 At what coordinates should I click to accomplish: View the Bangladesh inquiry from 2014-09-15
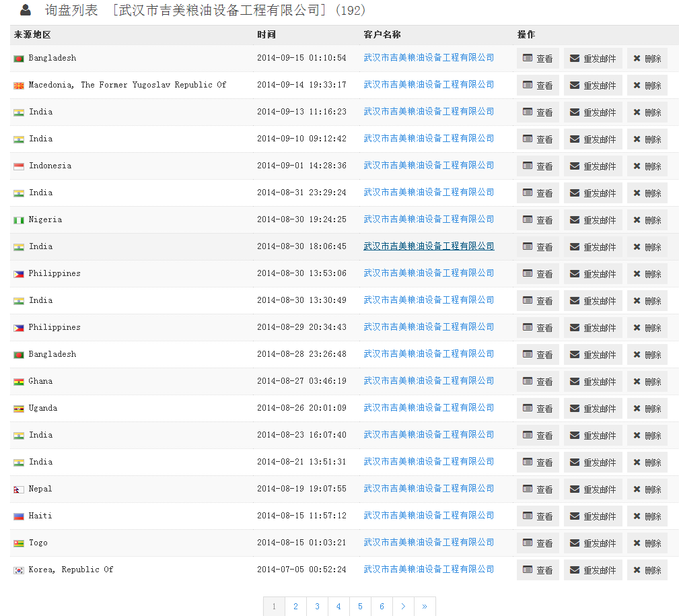[538, 59]
